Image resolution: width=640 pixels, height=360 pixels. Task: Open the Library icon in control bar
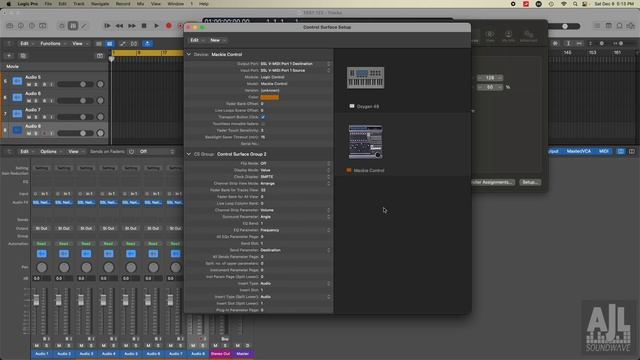tap(10, 26)
